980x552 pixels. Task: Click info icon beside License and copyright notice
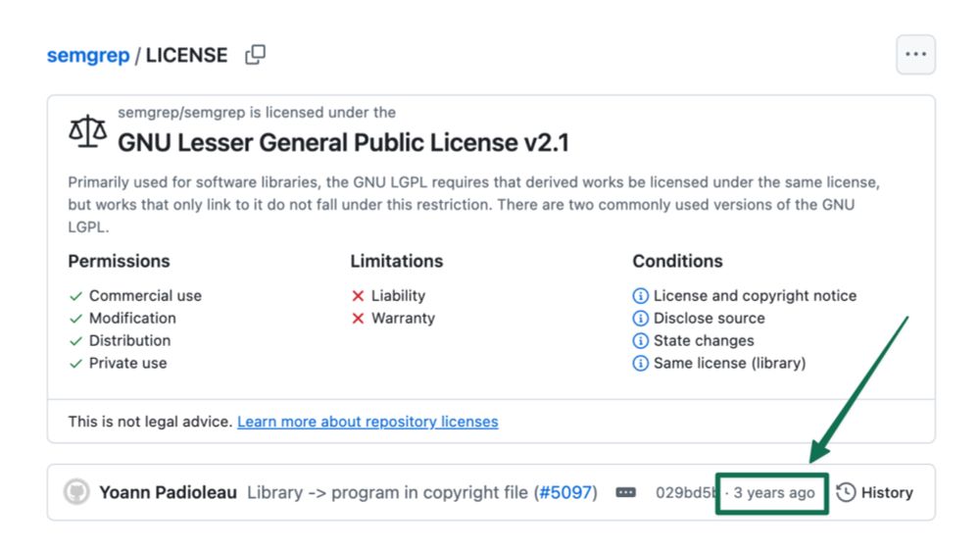pos(641,296)
